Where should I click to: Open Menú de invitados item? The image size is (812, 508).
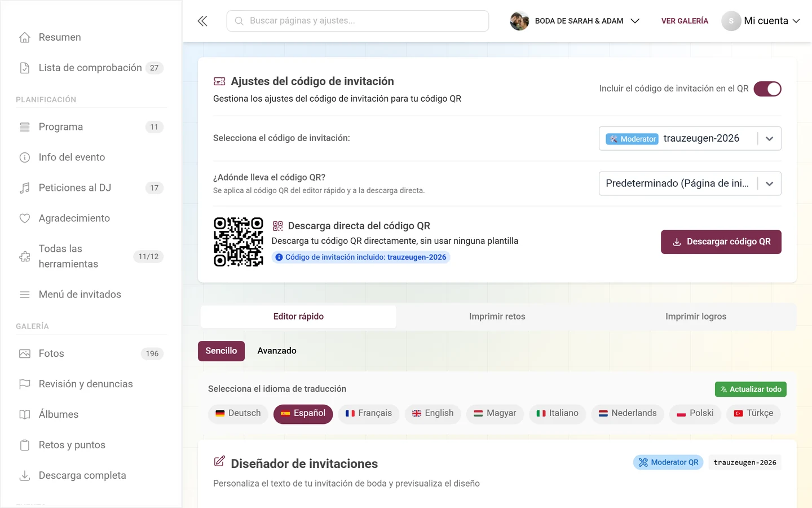click(x=91, y=295)
